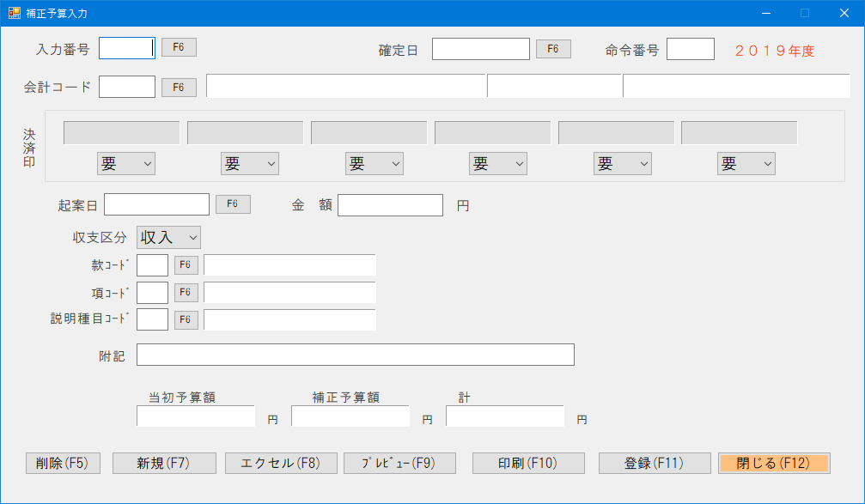Export with the エクセル(F8) button
The width and height of the screenshot is (865, 504).
pos(282,463)
